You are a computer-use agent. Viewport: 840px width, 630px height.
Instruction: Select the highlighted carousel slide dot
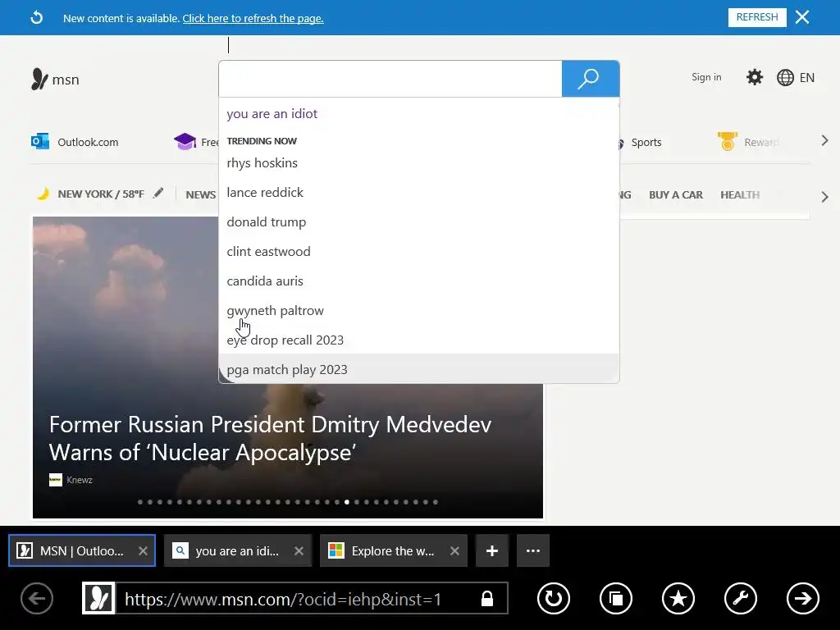click(347, 502)
